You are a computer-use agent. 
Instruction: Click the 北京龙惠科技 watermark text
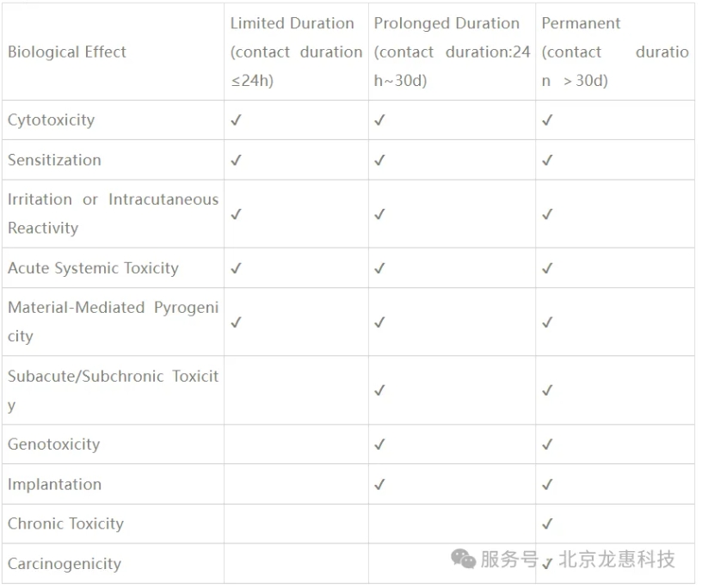click(617, 560)
